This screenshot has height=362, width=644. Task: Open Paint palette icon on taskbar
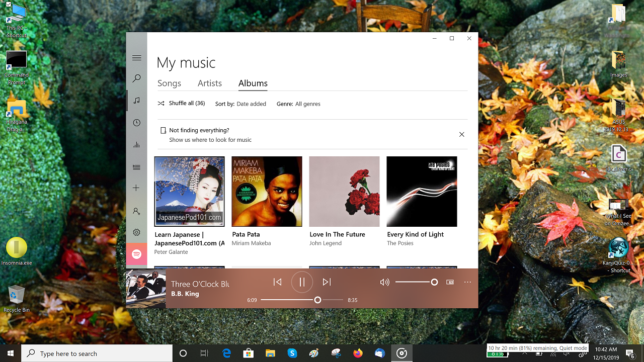pyautogui.click(x=314, y=353)
